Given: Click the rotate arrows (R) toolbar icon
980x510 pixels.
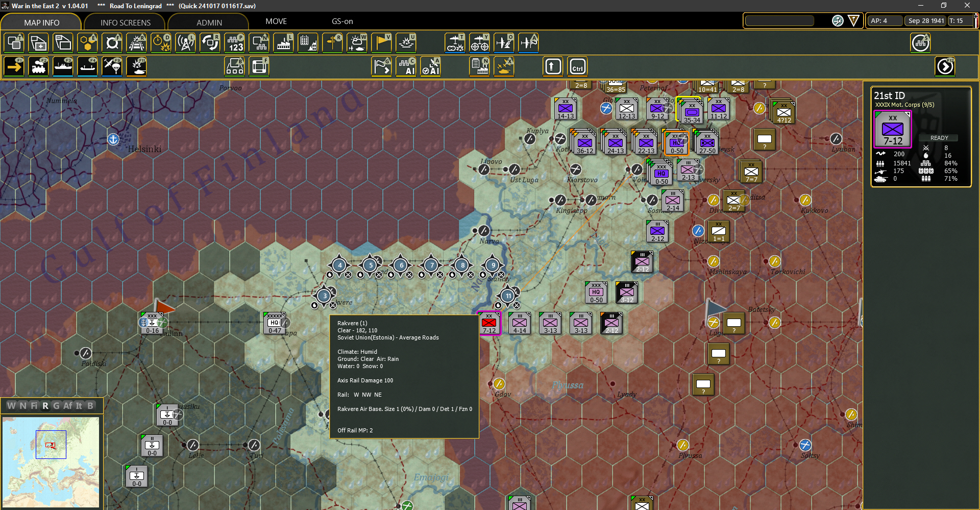Looking at the screenshot, I should (210, 43).
